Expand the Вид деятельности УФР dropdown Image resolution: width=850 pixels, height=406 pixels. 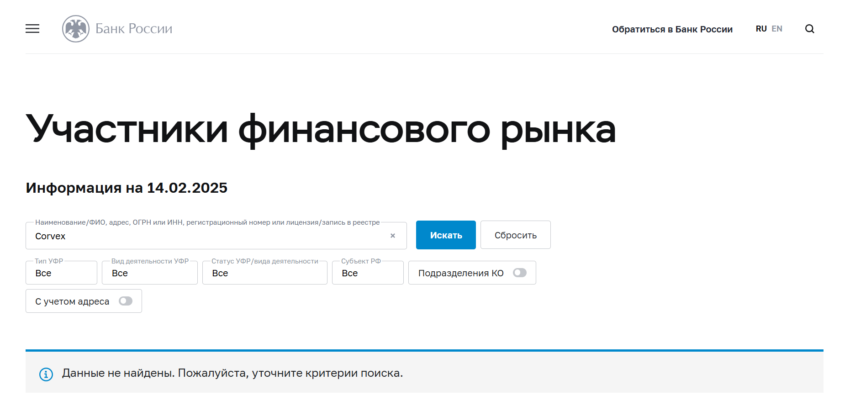(150, 273)
